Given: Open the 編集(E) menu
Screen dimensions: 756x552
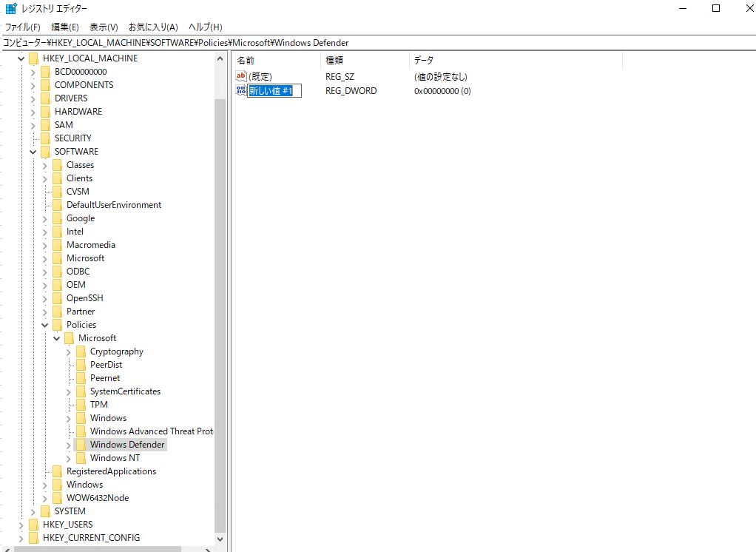Looking at the screenshot, I should coord(65,27).
